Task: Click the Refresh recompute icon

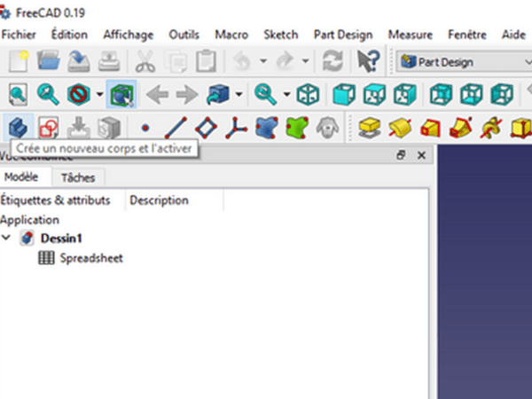Action: (x=333, y=62)
